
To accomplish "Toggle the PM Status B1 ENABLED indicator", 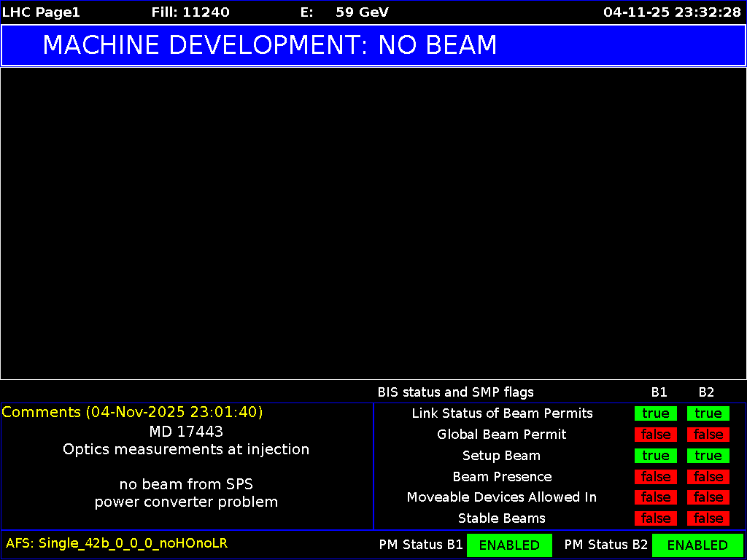I will [509, 545].
